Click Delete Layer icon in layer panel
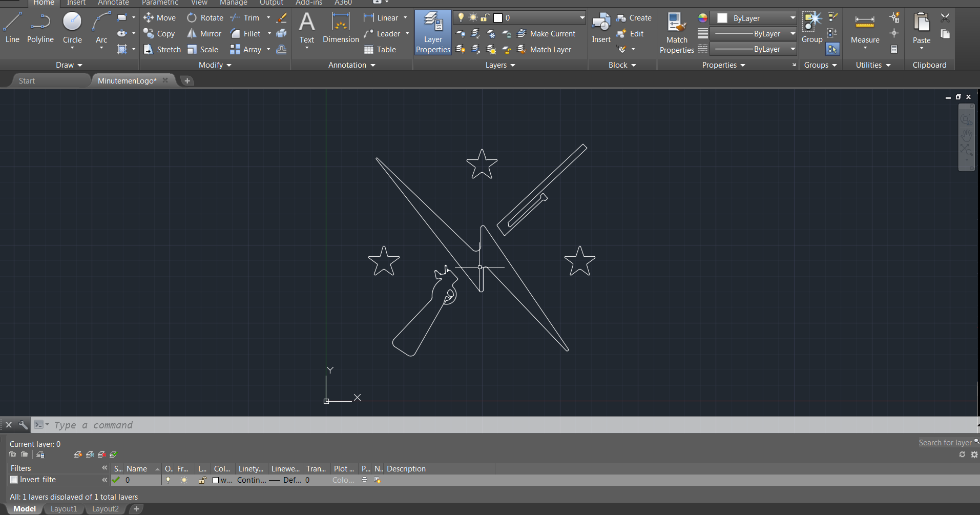Screen dimensions: 980x515 [x=101, y=455]
